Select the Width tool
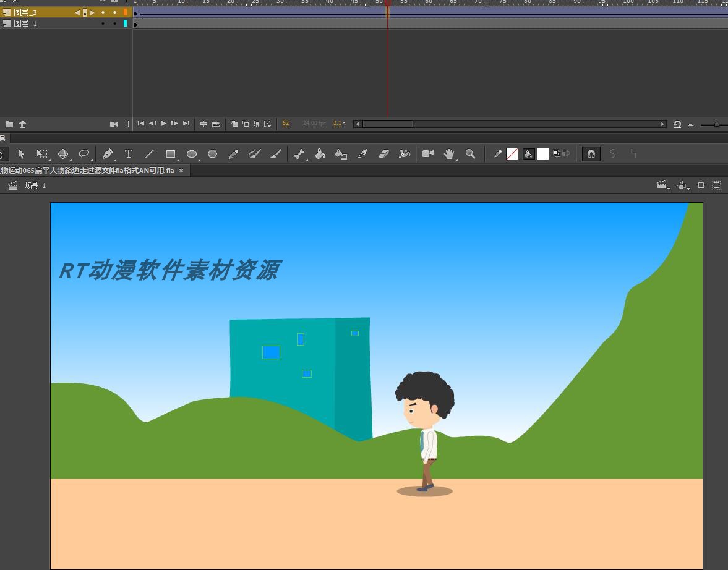 405,154
